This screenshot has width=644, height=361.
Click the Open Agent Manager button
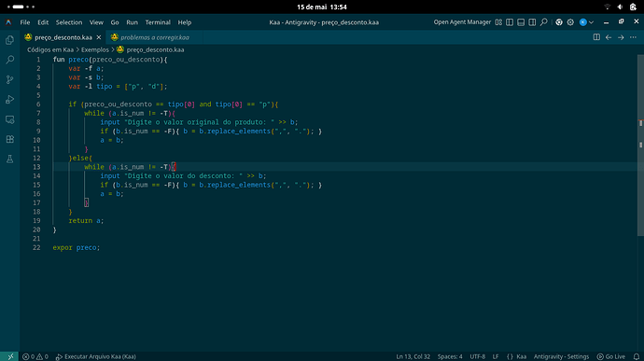(x=462, y=22)
